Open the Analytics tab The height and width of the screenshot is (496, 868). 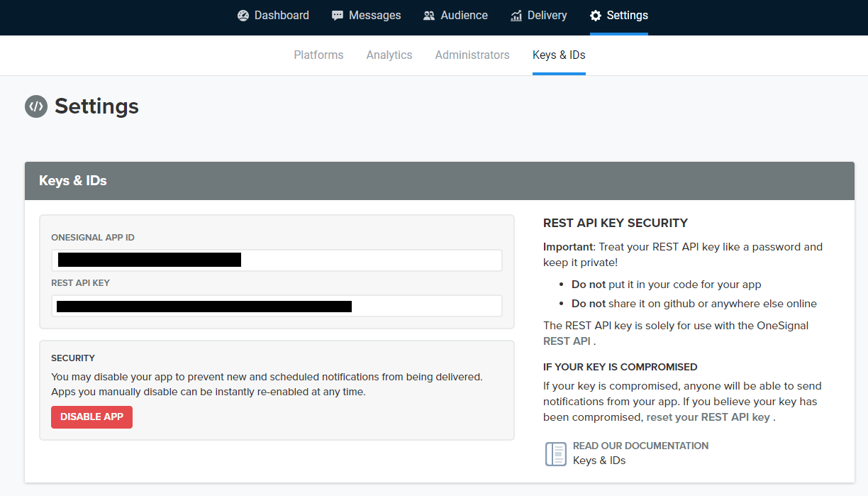point(389,55)
